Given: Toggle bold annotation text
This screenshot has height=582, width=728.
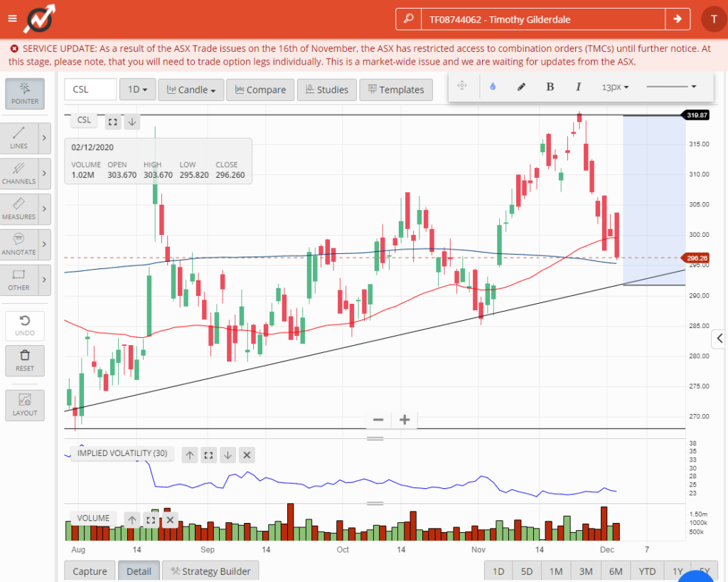Looking at the screenshot, I should [x=550, y=86].
